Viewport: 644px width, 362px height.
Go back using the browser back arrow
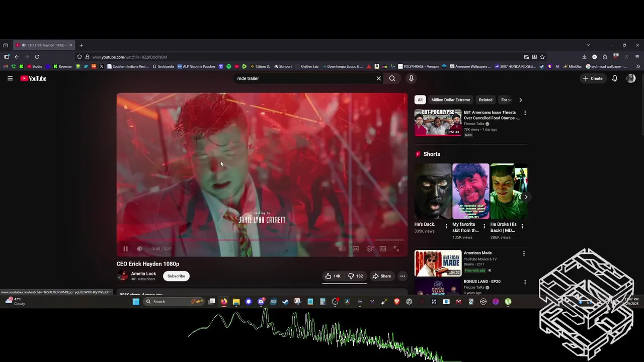pyautogui.click(x=17, y=57)
